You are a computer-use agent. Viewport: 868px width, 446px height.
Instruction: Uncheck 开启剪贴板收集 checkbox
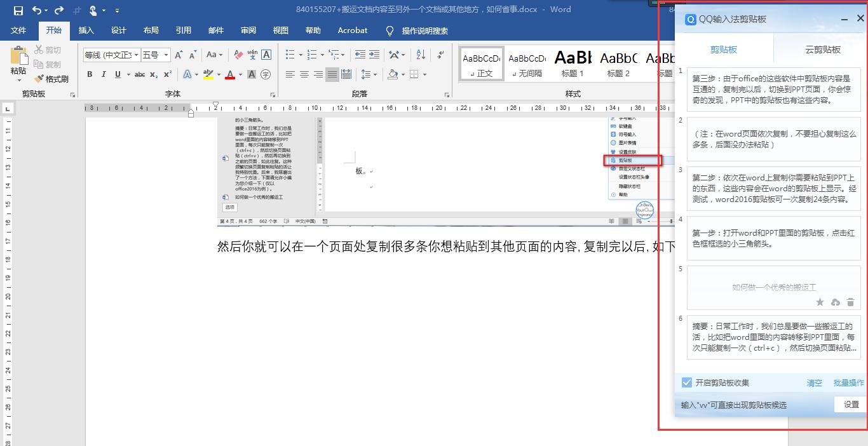[686, 382]
